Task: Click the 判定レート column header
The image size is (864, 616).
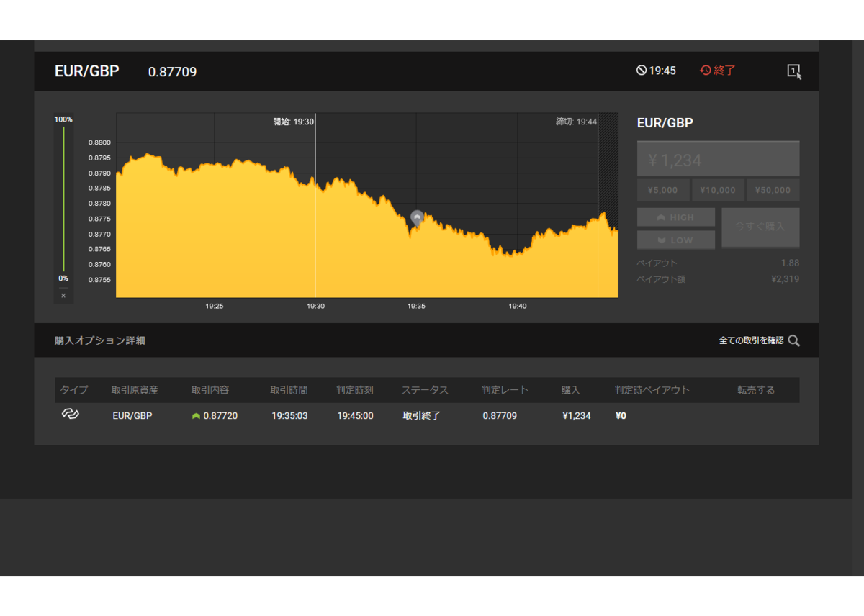Action: [x=505, y=390]
